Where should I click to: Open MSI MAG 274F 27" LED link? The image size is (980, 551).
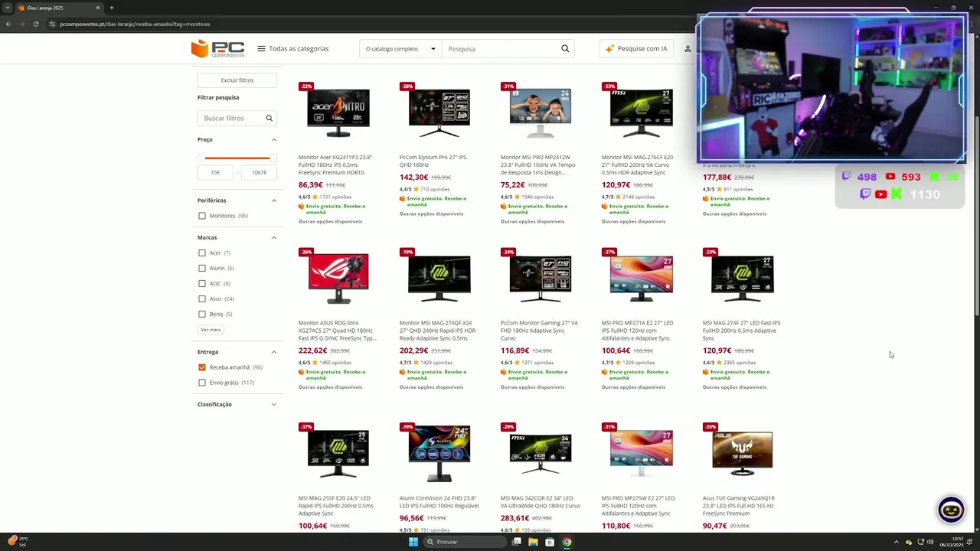(x=741, y=331)
